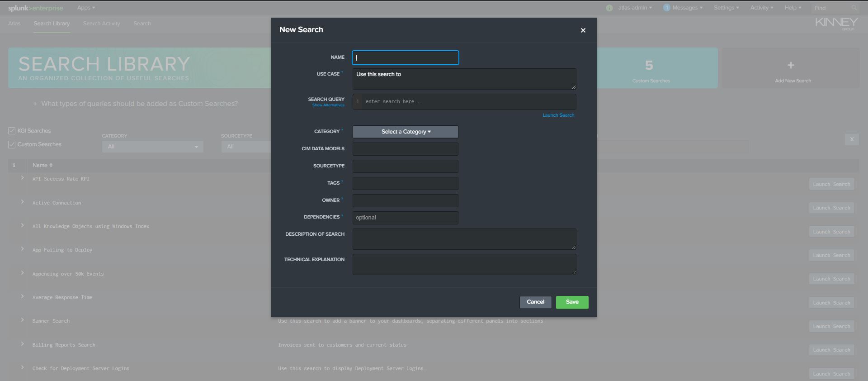
Task: Expand Average Response Time row
Action: click(22, 296)
